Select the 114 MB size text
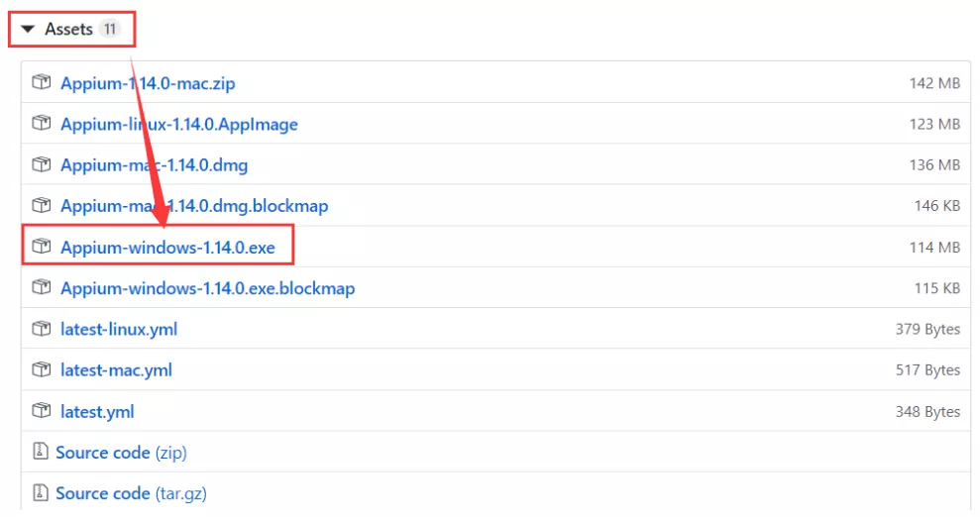Image resolution: width=980 pixels, height=517 pixels. coord(934,248)
